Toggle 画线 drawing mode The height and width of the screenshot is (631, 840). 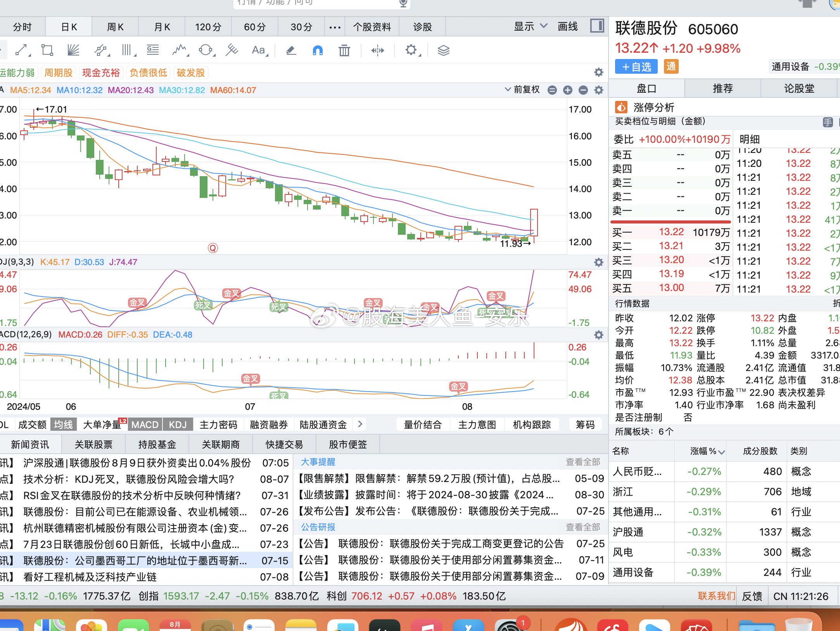click(568, 26)
